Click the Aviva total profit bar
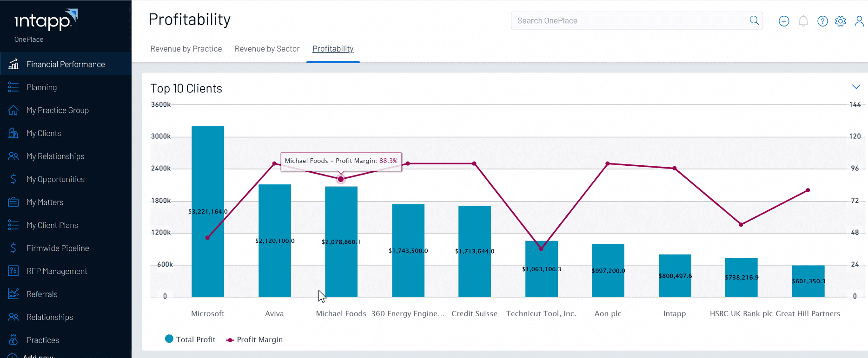Viewport: 868px width, 358px height. [275, 241]
